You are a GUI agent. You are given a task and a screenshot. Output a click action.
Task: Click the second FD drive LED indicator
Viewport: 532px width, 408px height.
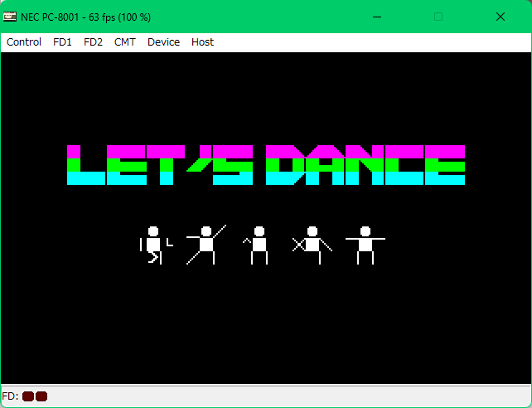coord(41,396)
